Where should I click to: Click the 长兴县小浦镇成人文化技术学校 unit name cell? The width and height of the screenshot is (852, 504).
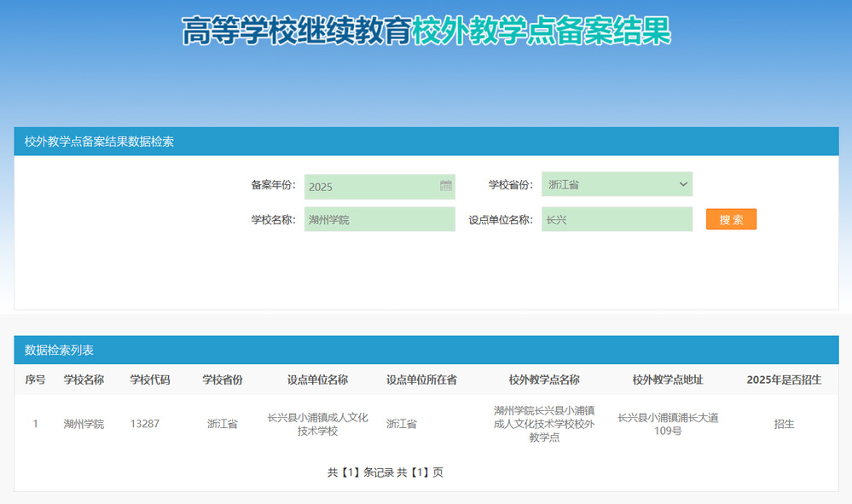tap(317, 424)
